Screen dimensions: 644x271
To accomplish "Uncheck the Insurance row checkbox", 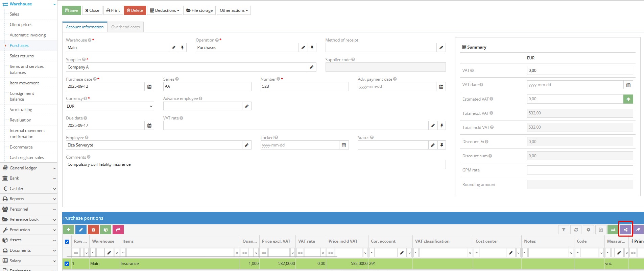I will click(x=67, y=264).
